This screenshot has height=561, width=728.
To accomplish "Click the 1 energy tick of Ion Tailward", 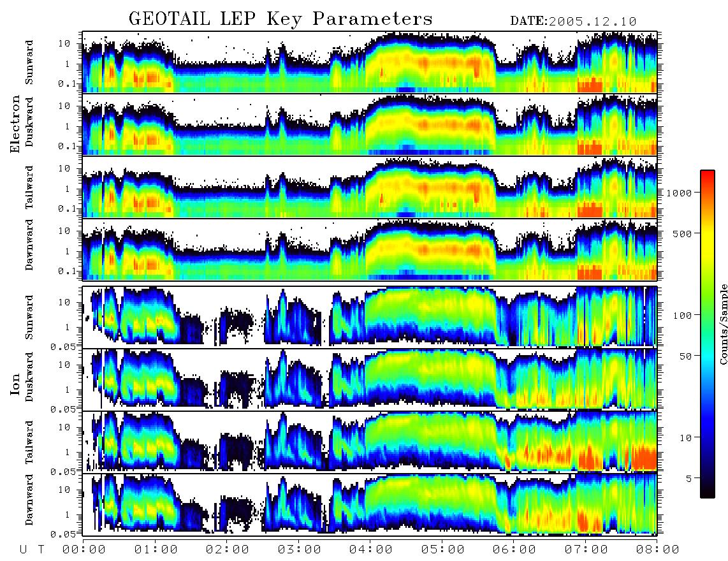I will pos(68,452).
